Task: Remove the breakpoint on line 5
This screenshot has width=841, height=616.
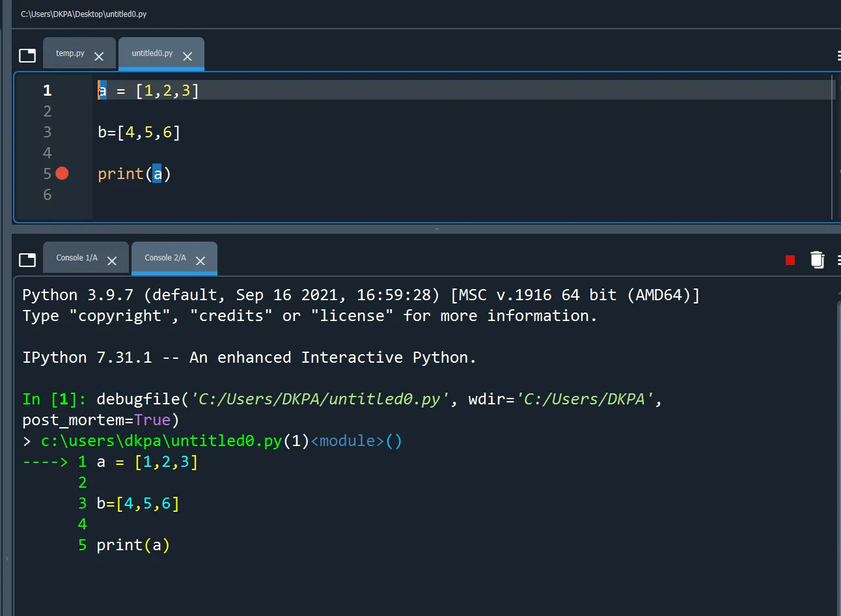Action: 62,173
